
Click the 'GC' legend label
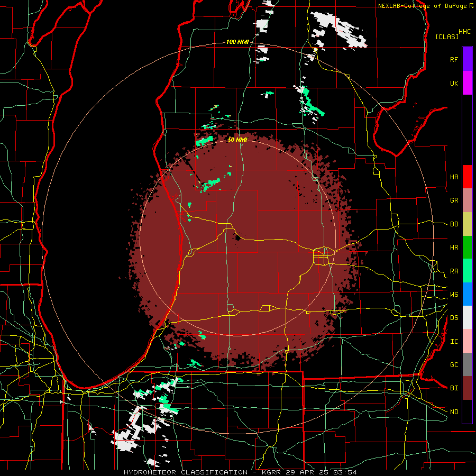coord(454,364)
